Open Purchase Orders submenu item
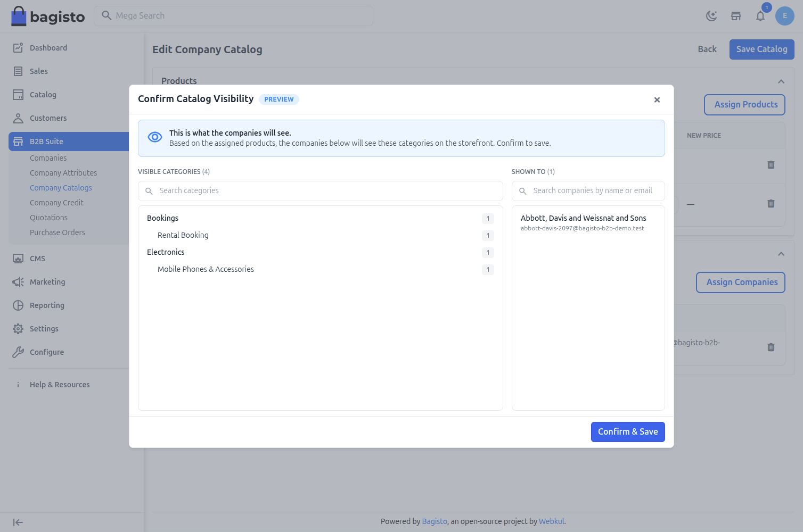This screenshot has height=532, width=803. (x=58, y=232)
